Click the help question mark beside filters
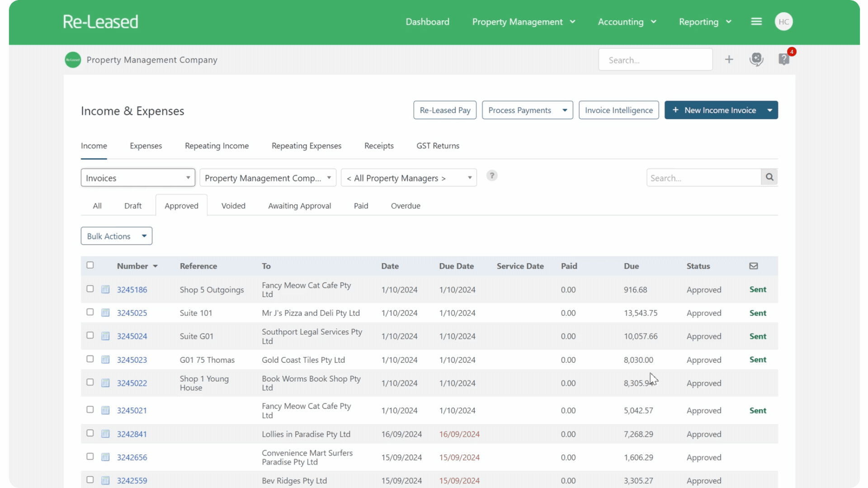 (x=492, y=176)
